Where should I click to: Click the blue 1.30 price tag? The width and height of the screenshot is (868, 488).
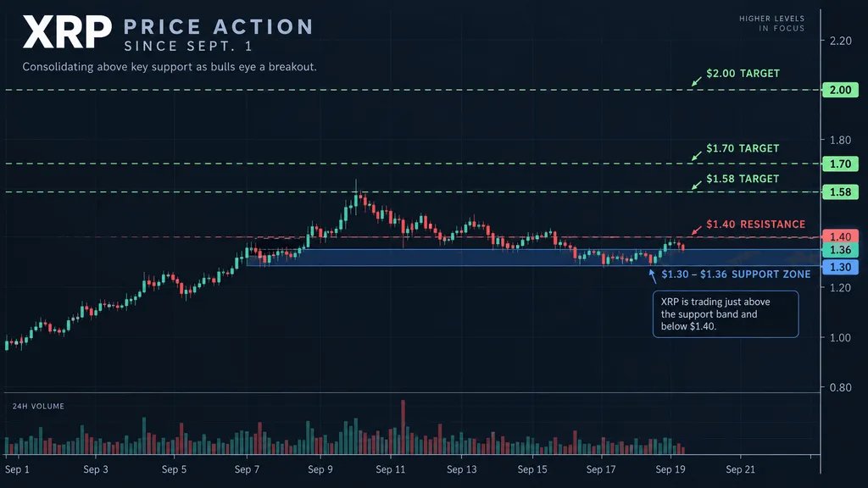(840, 267)
